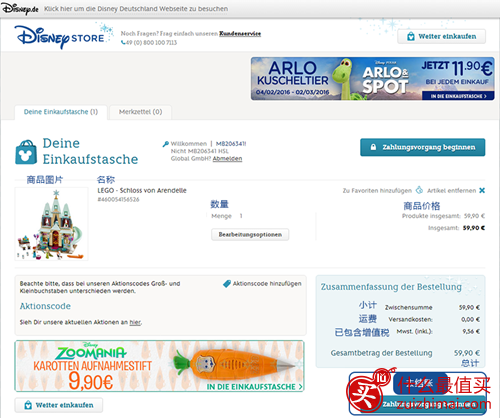
Task: Open the 'hier' current promotions link
Action: coord(135,322)
